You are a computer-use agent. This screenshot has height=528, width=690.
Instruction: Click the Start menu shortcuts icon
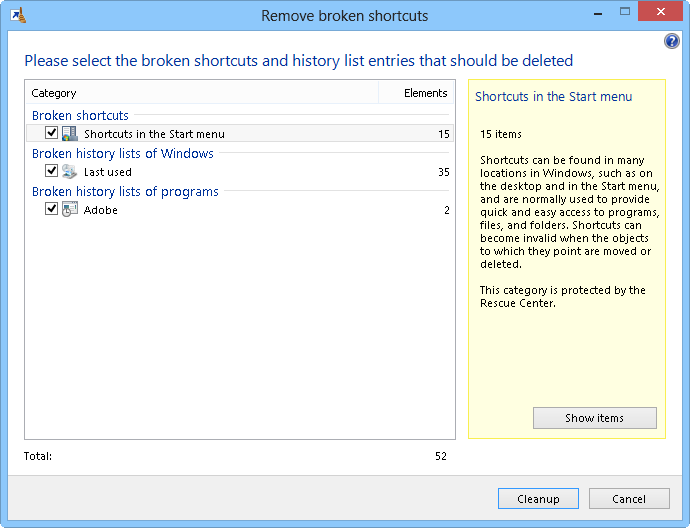(x=69, y=134)
